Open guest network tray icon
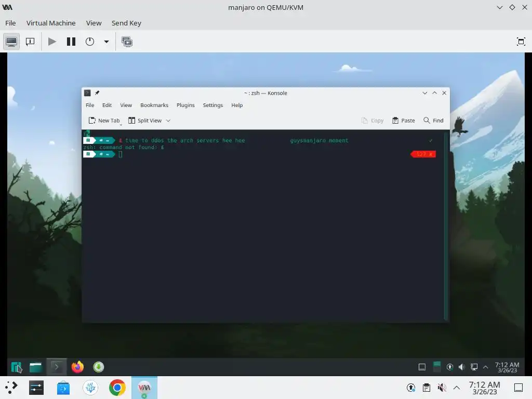This screenshot has width=532, height=399. pos(474,367)
